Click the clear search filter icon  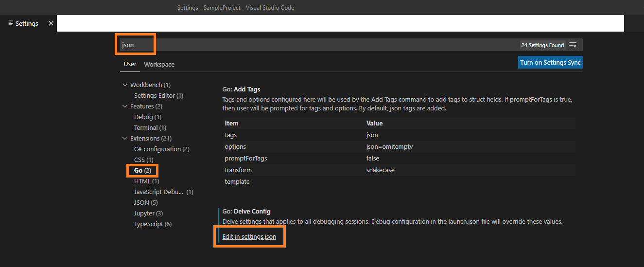click(x=573, y=45)
